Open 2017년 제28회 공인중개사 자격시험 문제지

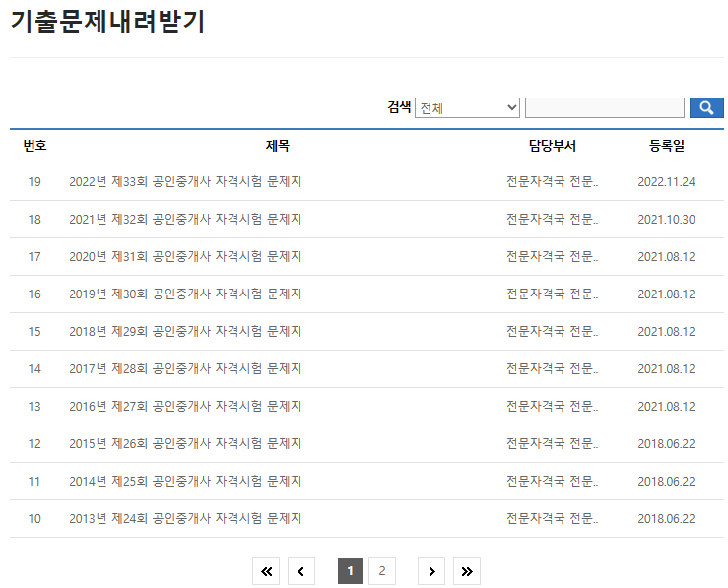[x=185, y=369]
